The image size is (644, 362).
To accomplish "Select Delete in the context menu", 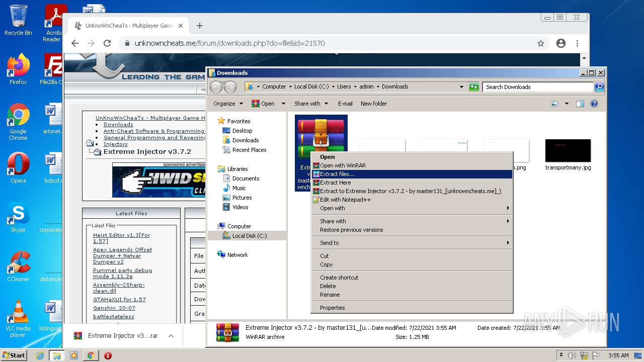I will (412, 286).
